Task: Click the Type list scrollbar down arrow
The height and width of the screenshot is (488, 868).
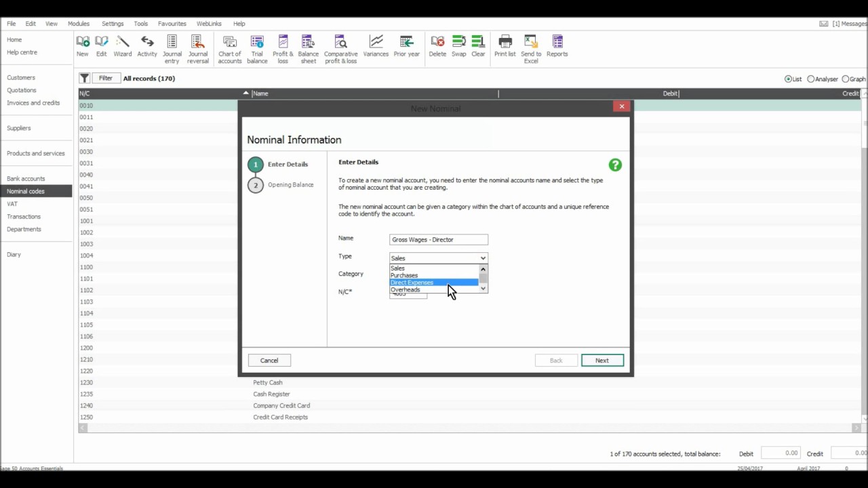Action: [483, 289]
